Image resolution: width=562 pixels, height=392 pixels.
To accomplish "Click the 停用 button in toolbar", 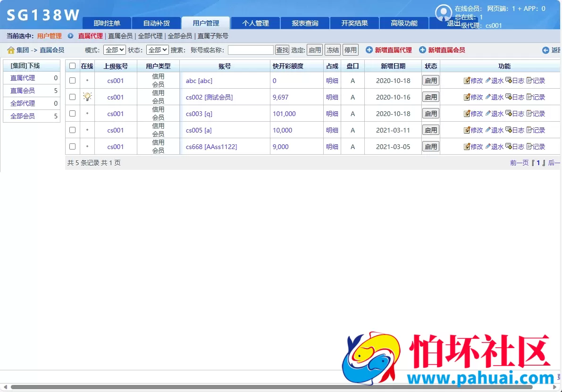I will [350, 50].
